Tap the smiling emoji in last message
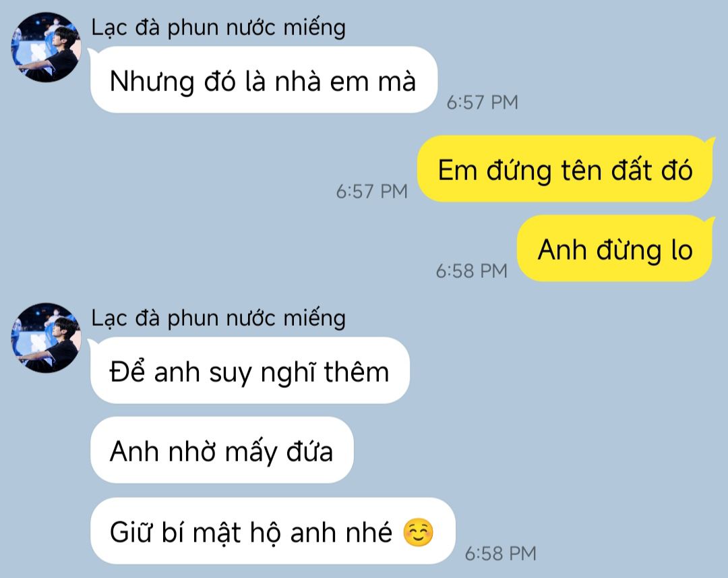The image size is (728, 578). pos(419,532)
